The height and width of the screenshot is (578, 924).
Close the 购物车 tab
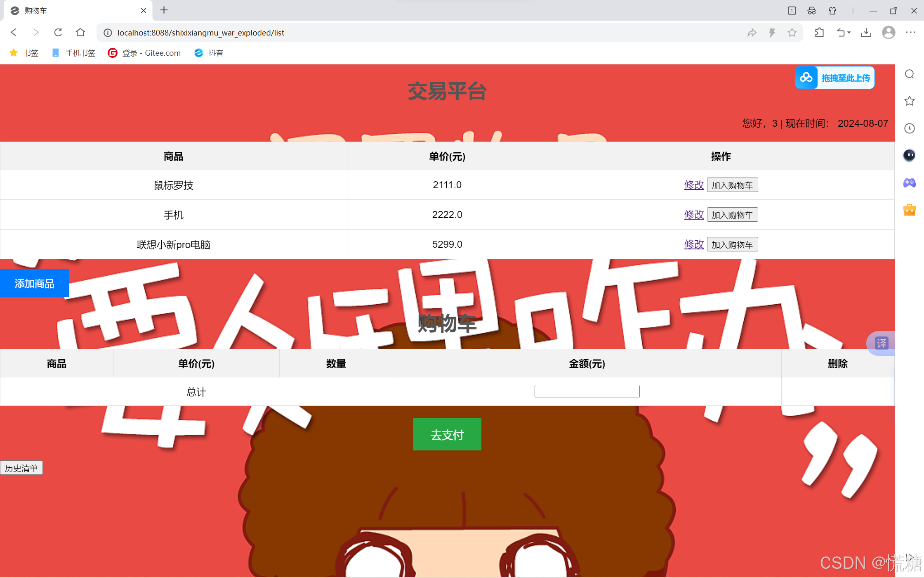click(144, 11)
